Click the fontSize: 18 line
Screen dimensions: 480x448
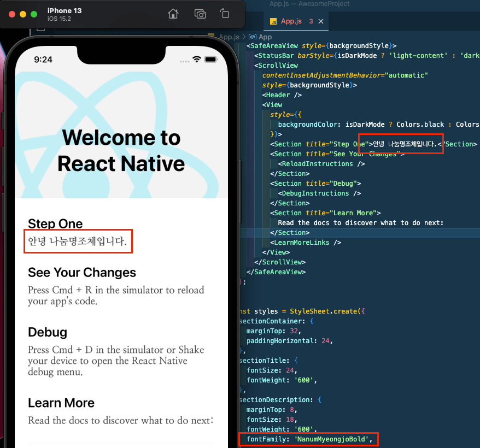[x=272, y=420]
